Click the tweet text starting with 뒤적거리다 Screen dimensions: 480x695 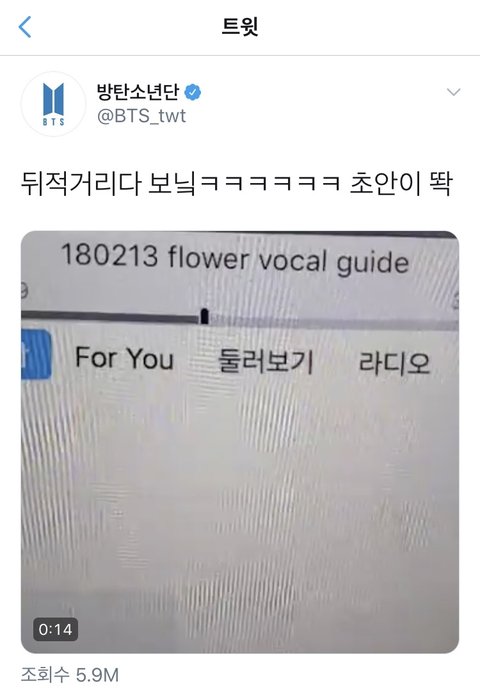pyautogui.click(x=237, y=184)
